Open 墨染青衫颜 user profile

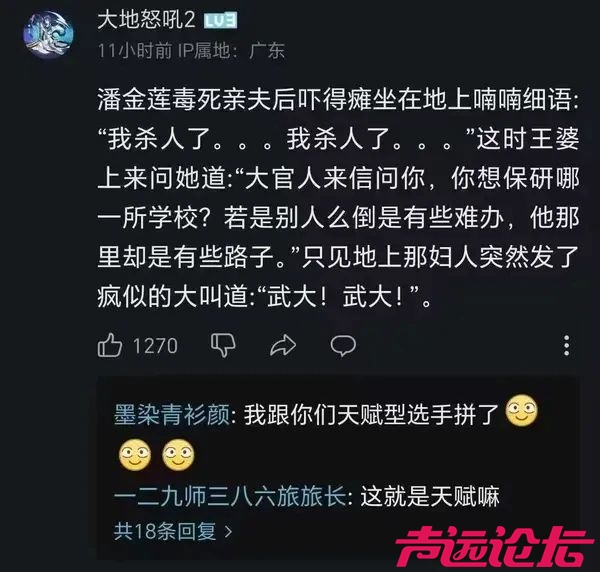[x=172, y=415]
